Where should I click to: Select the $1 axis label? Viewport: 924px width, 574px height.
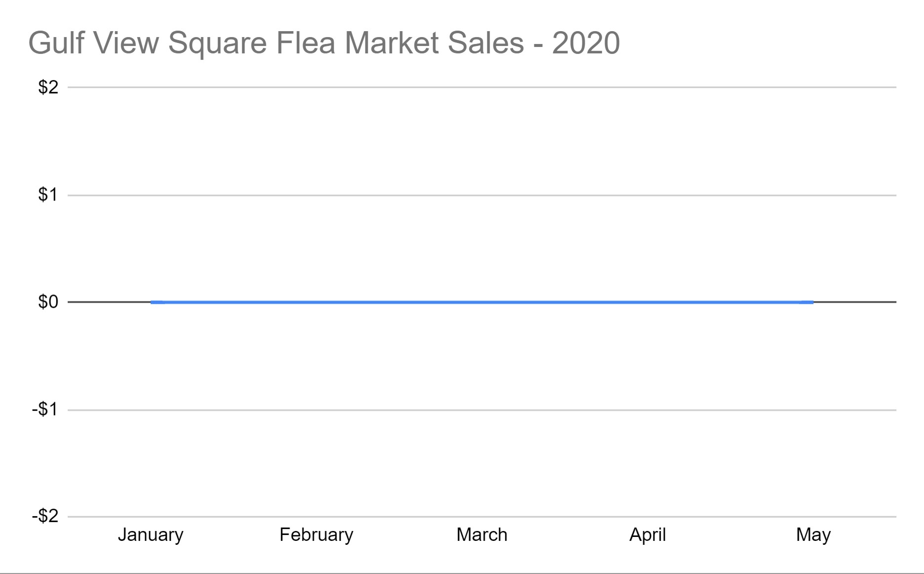(x=48, y=195)
